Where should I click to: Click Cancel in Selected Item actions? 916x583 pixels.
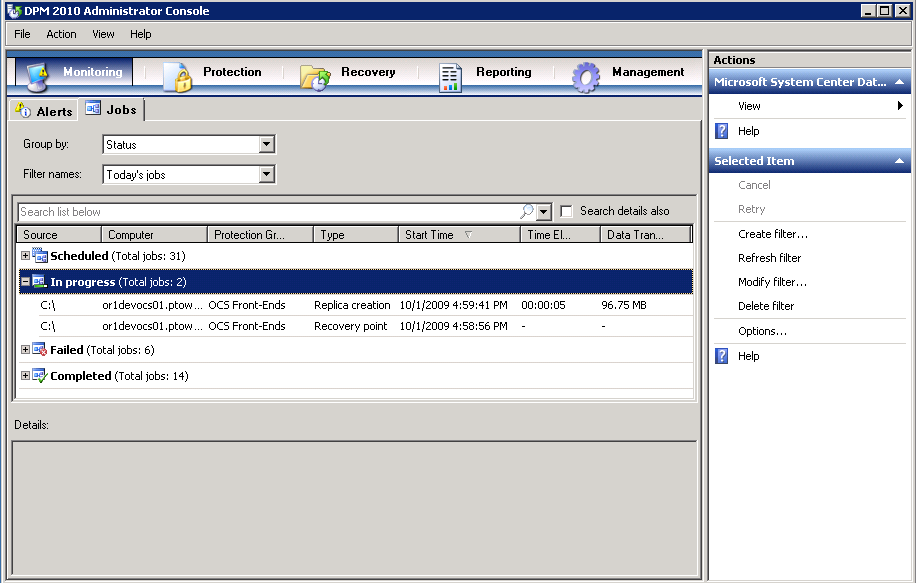pyautogui.click(x=754, y=185)
